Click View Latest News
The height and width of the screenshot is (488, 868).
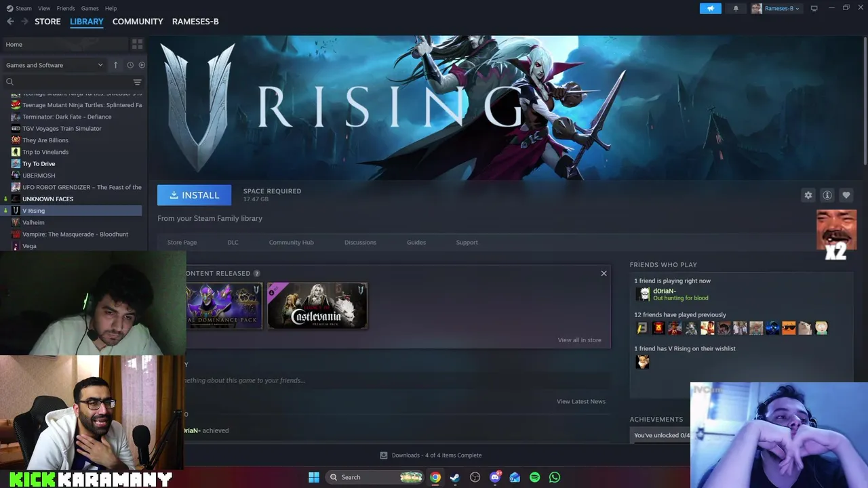(x=581, y=401)
